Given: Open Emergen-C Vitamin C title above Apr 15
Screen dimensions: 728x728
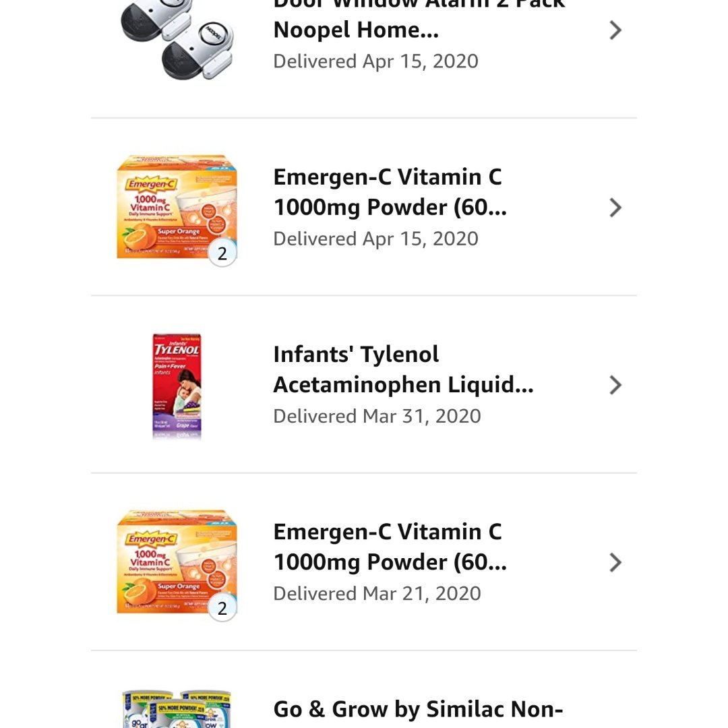Looking at the screenshot, I should tap(390, 192).
